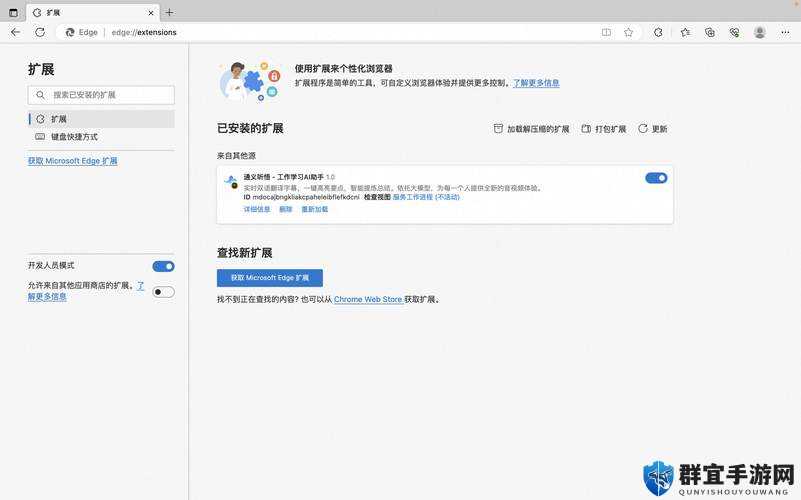Open the Extensions puzzle icon in the toolbar
The image size is (801, 500).
658,32
